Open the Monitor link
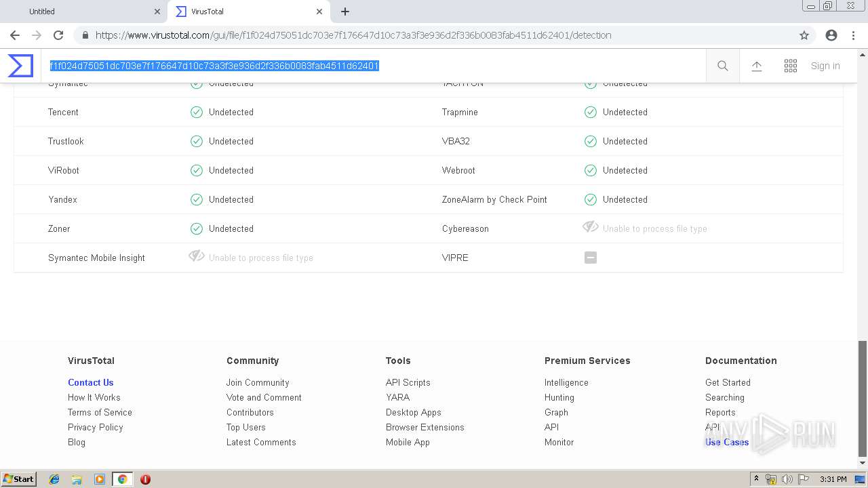This screenshot has width=868, height=488. (x=559, y=442)
